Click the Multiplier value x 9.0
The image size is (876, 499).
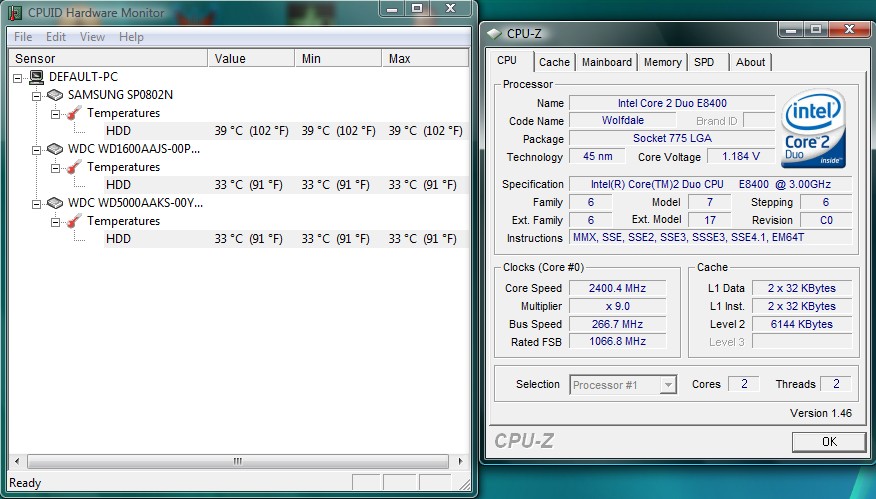(617, 306)
